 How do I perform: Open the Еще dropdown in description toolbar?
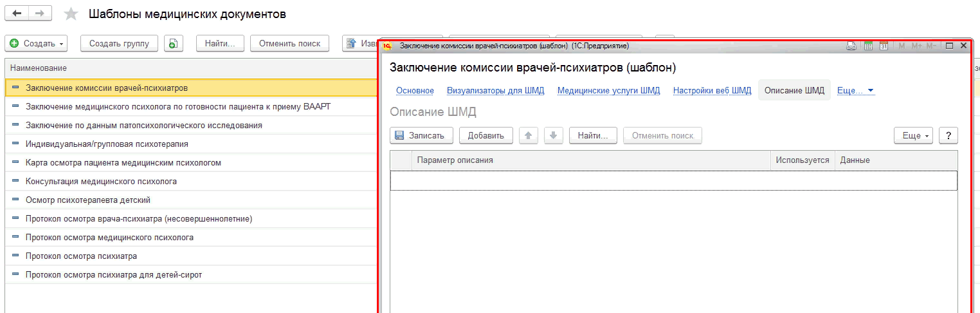912,135
